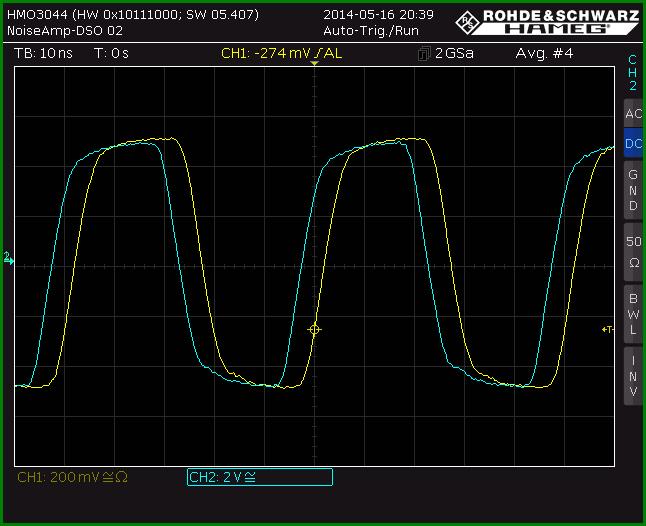Click the yellow trigger level T marker
646x526 pixels.
(x=608, y=330)
